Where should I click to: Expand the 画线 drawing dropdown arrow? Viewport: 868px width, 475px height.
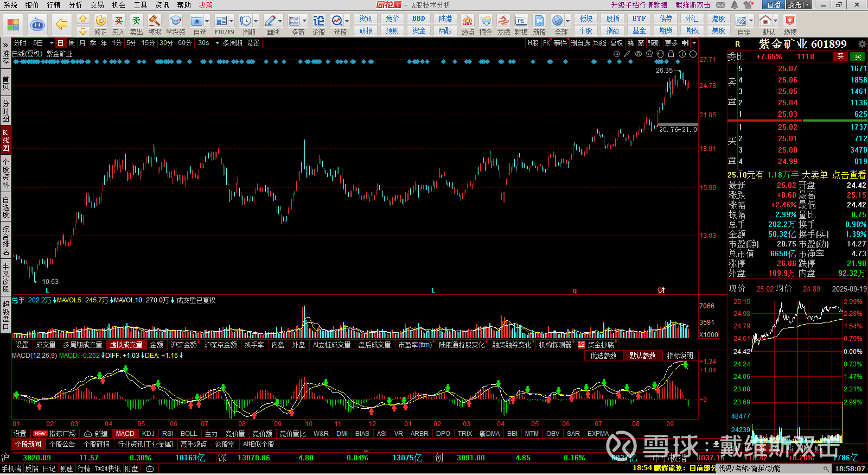[280, 21]
